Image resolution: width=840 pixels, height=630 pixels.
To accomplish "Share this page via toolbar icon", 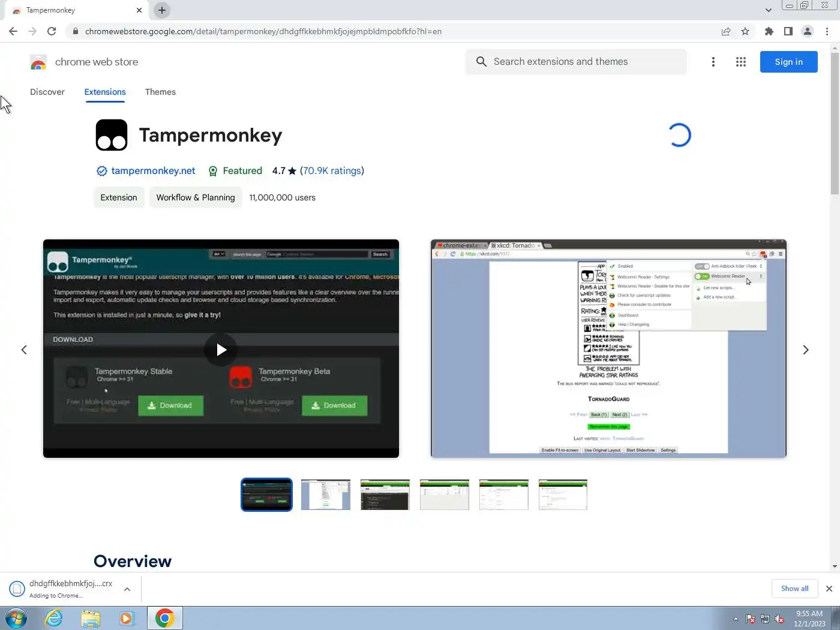I will [726, 31].
